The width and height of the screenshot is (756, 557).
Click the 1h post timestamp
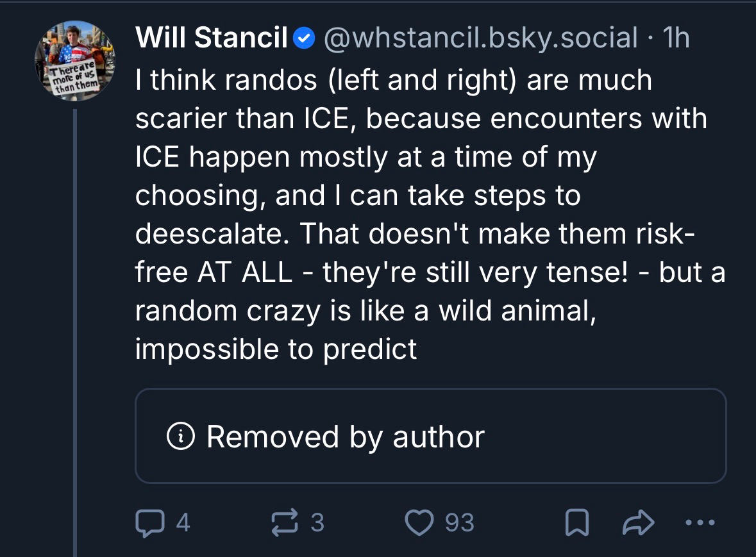tap(676, 39)
